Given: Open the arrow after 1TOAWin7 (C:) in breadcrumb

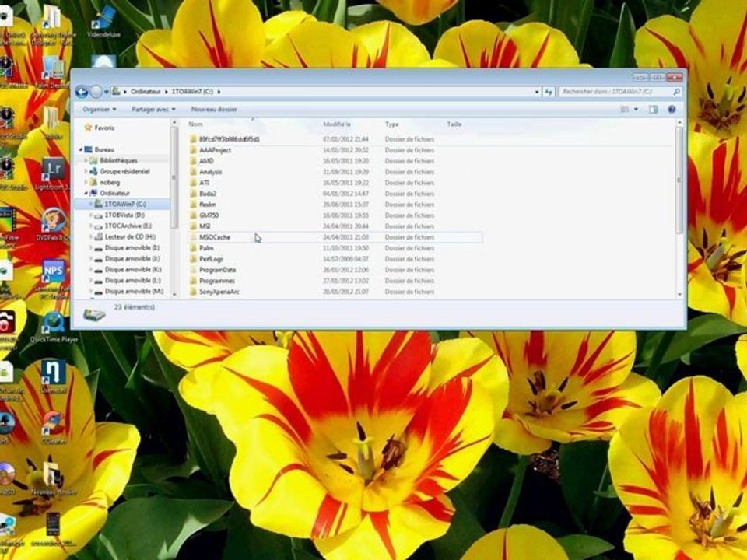Looking at the screenshot, I should click(x=219, y=92).
